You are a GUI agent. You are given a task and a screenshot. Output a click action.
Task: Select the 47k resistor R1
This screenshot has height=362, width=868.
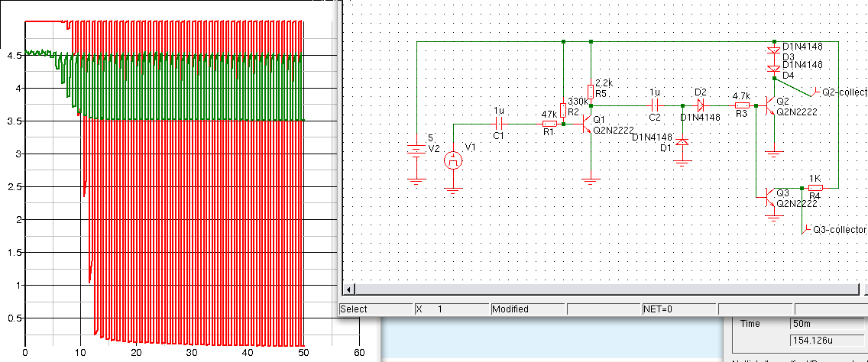pos(549,123)
